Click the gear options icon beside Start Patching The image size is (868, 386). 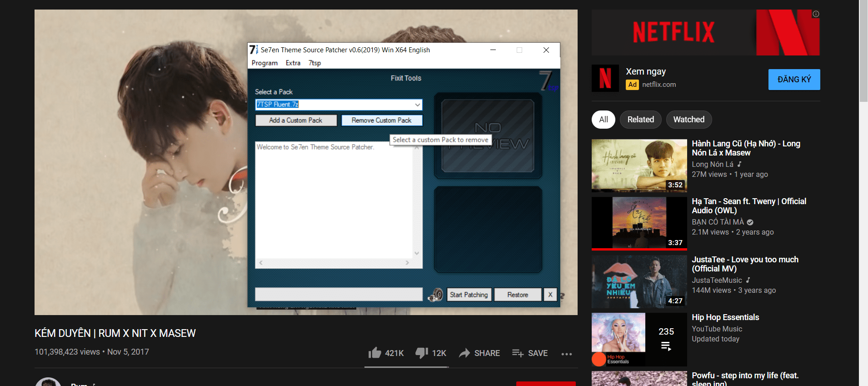pos(435,295)
